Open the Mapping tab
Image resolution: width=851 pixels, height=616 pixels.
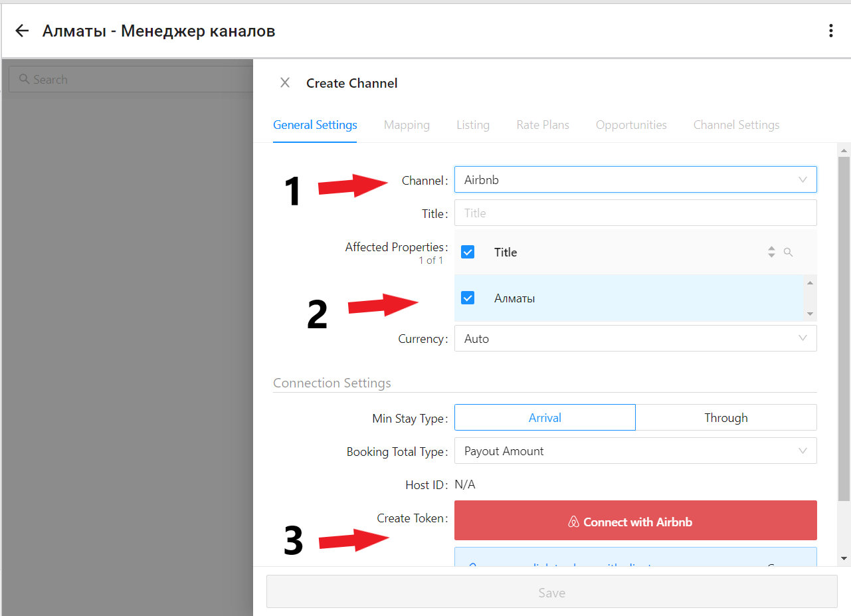(x=407, y=125)
